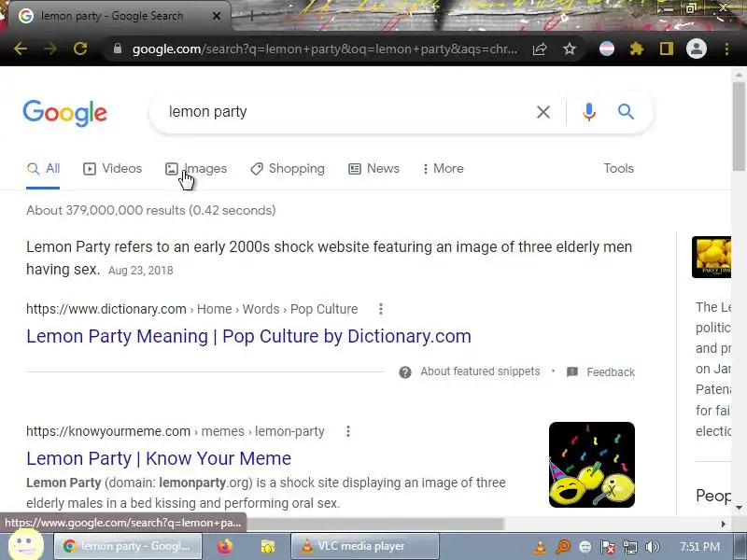
Task: Clear the search box with X icon
Action: pos(543,112)
